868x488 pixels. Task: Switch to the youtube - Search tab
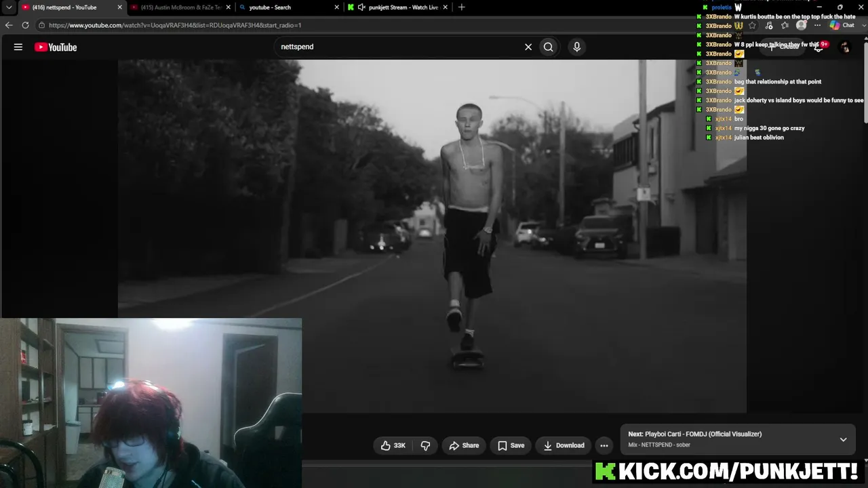click(x=289, y=7)
